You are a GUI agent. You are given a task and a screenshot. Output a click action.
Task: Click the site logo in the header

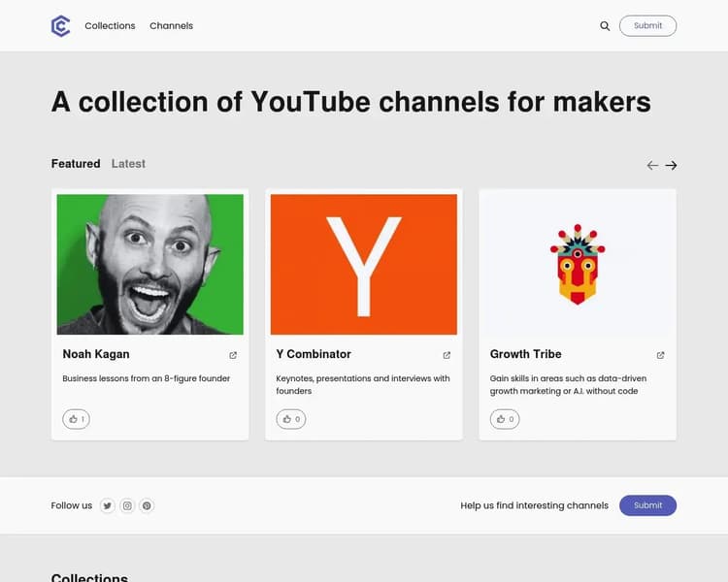click(60, 26)
